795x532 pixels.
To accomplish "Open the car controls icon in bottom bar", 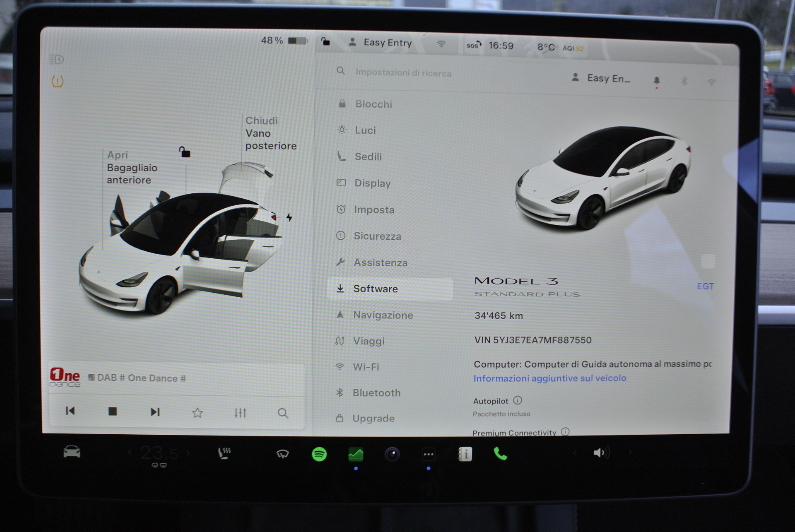I will 72,452.
